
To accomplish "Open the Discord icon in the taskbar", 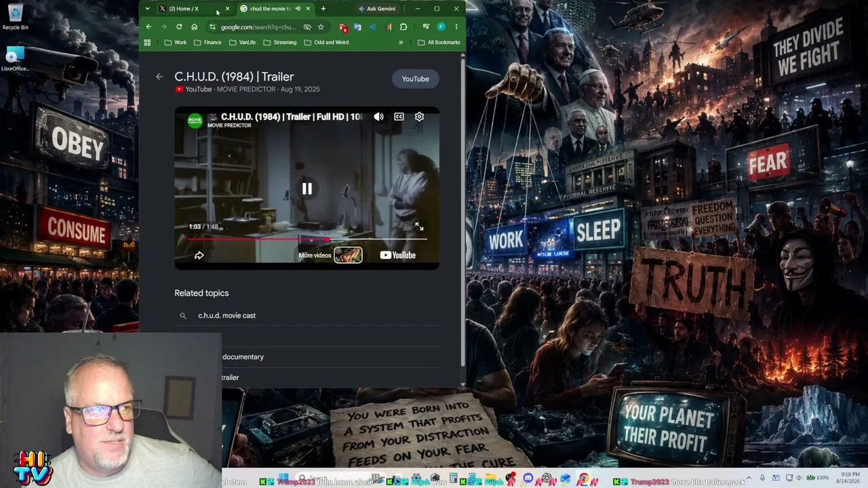I will pos(528,479).
